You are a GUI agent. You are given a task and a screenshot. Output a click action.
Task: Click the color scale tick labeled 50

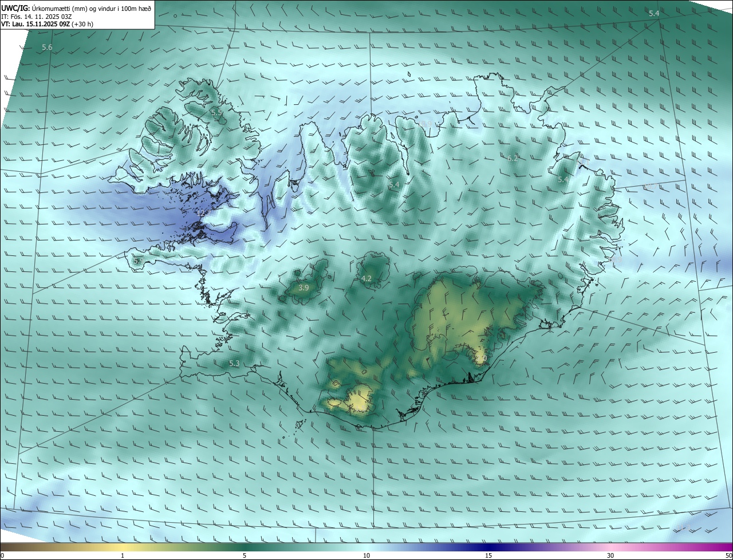click(728, 555)
